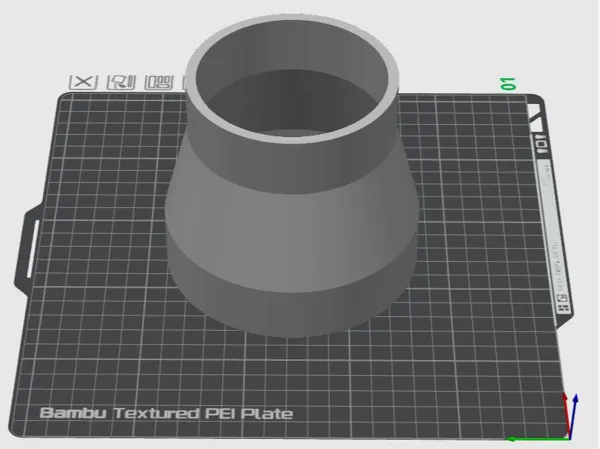Screen dimensions: 600x449
Task: Click the image icon on plate edge
Action: point(561,299)
